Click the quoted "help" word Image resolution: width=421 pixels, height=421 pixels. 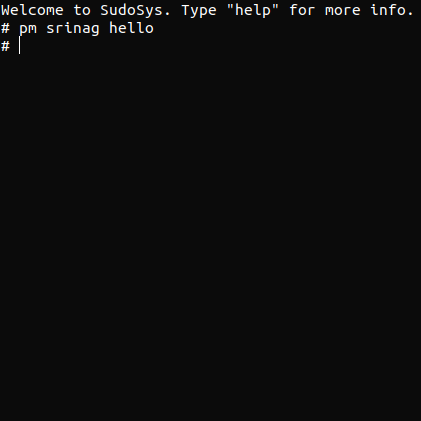tap(253, 10)
